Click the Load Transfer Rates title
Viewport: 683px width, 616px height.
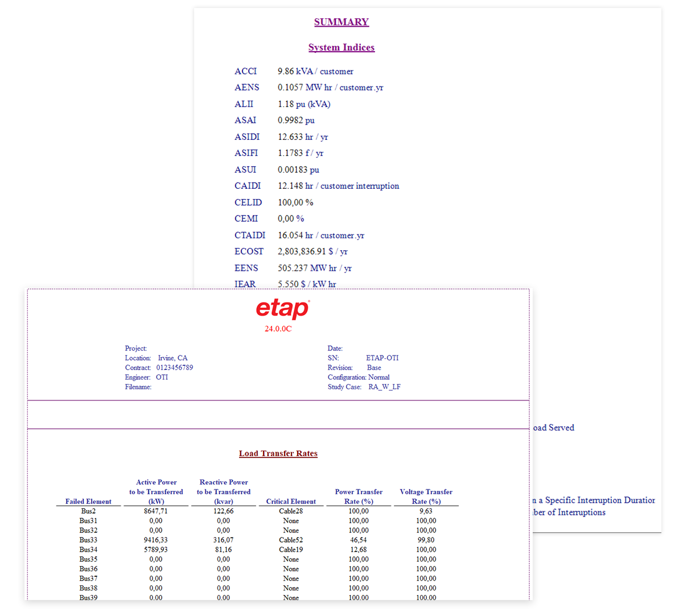[x=278, y=453]
